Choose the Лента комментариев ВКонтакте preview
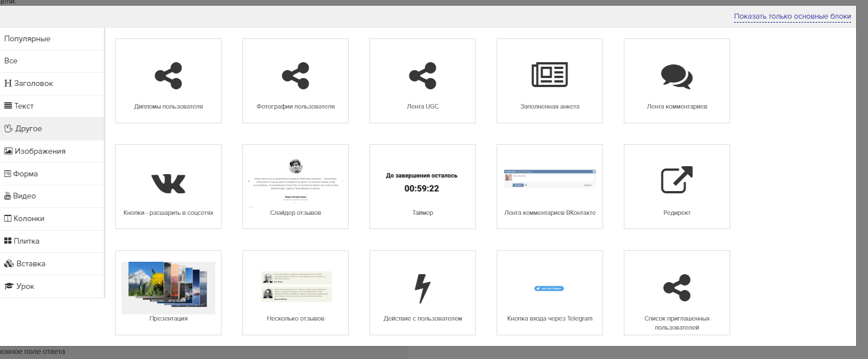This screenshot has height=359, width=868. click(549, 178)
